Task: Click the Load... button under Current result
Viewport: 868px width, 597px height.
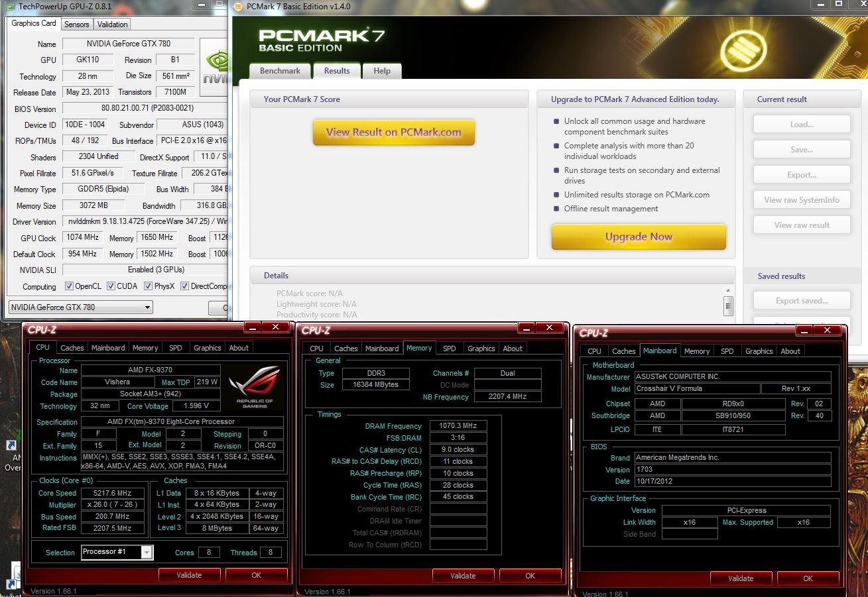Action: coord(802,125)
